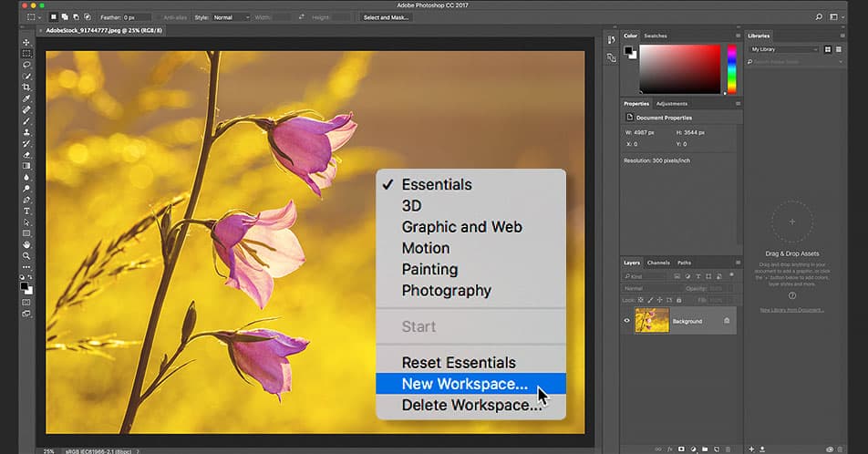This screenshot has width=868, height=454.
Task: Toggle Subtract from selection mode
Action: (x=76, y=17)
